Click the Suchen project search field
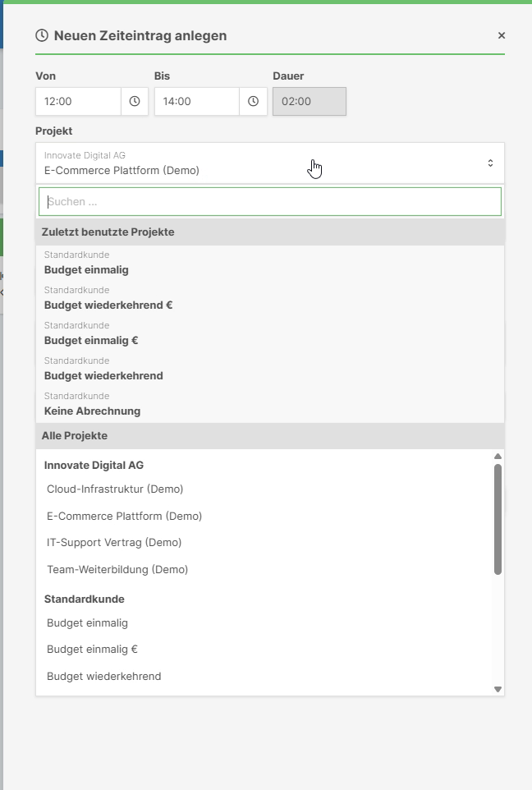The height and width of the screenshot is (790, 532). point(269,201)
